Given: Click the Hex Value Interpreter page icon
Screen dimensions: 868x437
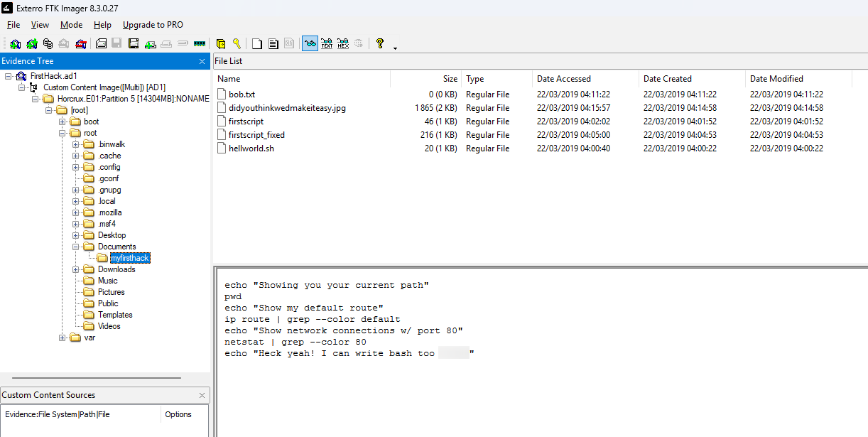Looking at the screenshot, I should point(273,43).
